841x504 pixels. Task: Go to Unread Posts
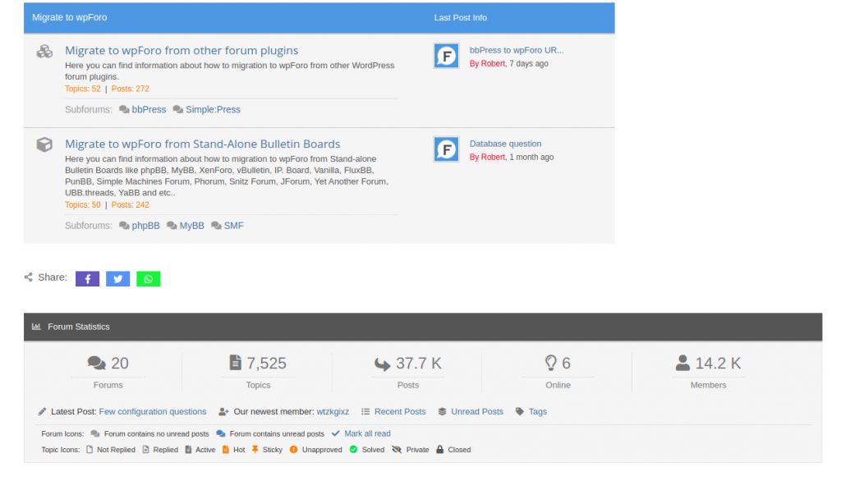click(477, 412)
